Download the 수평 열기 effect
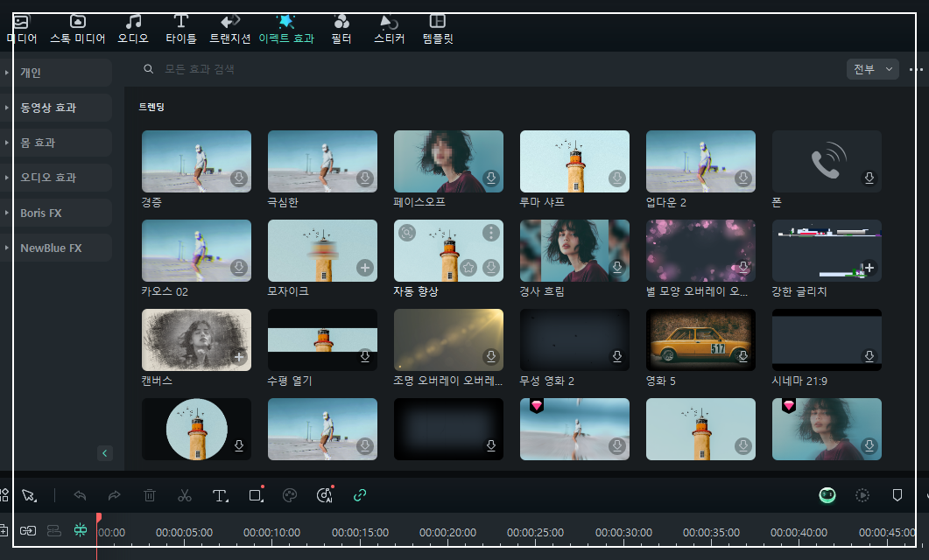Screen dimensions: 929x560 pos(365,356)
